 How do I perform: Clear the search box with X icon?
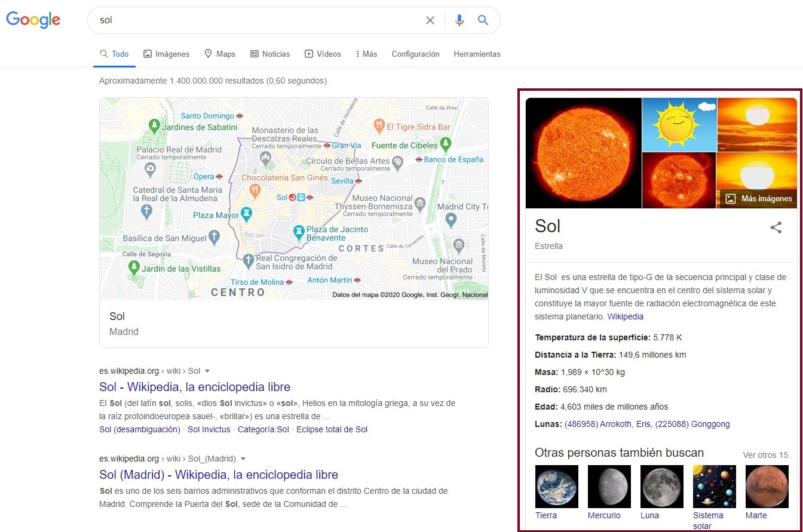point(430,20)
